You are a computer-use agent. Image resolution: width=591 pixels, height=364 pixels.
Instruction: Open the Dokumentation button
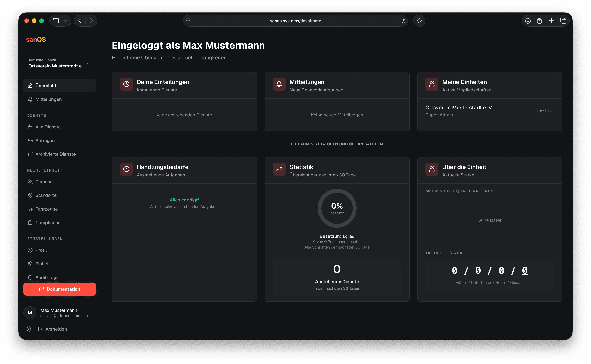59,289
